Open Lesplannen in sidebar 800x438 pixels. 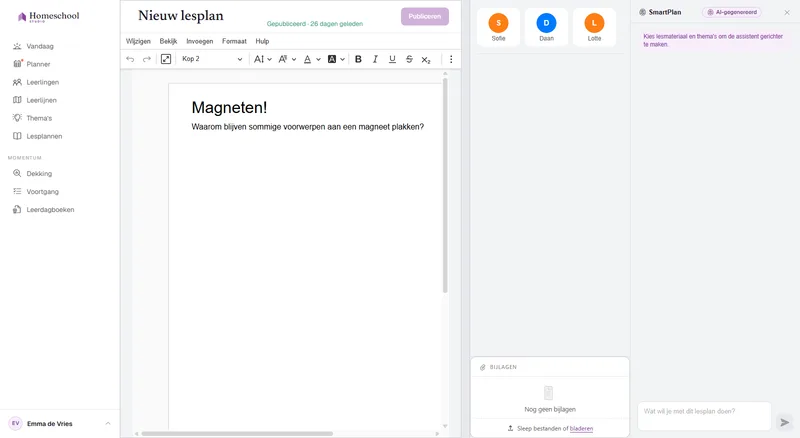pyautogui.click(x=44, y=136)
